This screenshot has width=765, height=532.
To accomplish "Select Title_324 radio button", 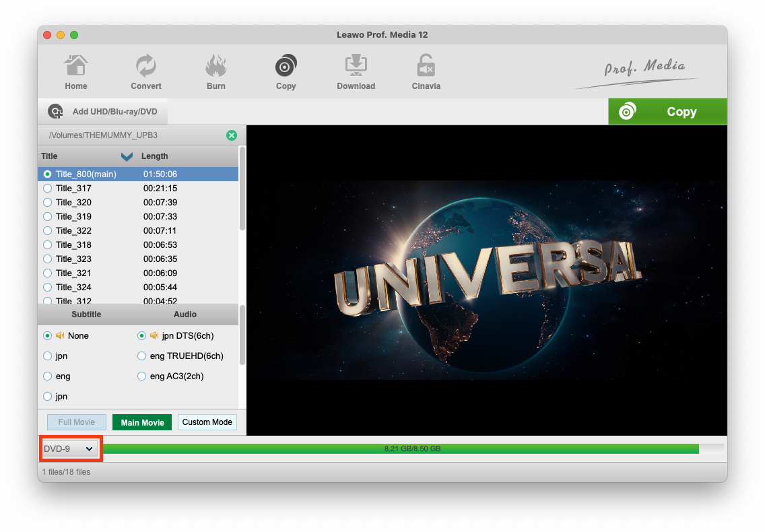I will [x=47, y=288].
